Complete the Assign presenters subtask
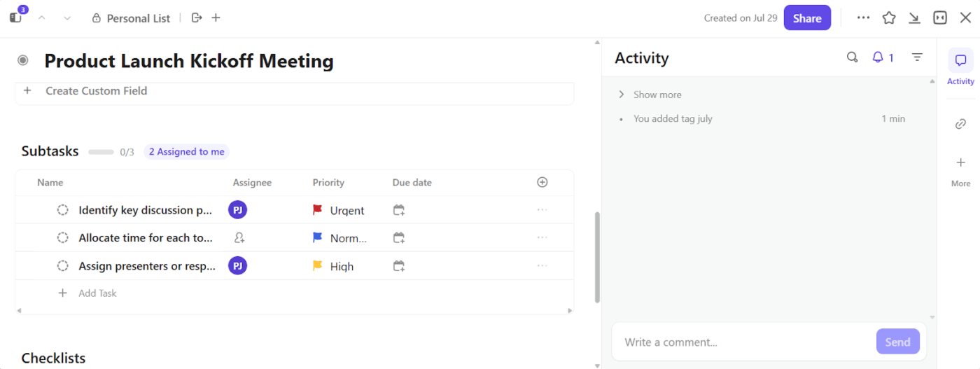Image resolution: width=980 pixels, height=369 pixels. [x=63, y=266]
